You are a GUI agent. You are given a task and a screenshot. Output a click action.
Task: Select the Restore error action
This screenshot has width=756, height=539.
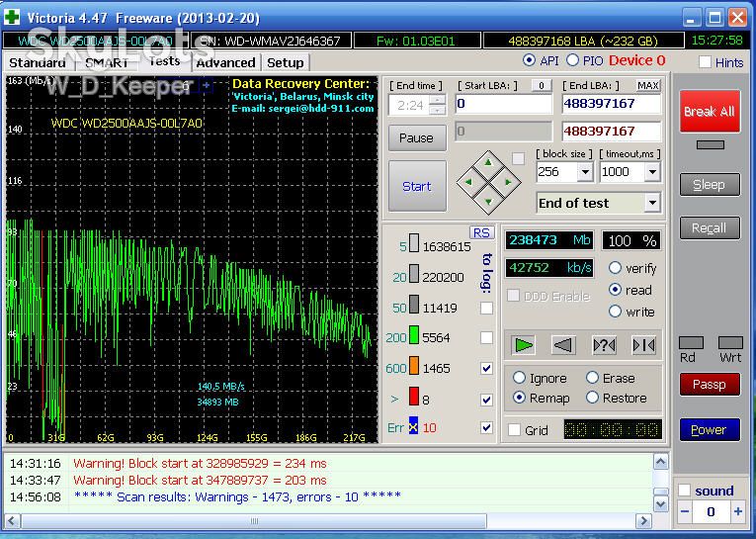(x=593, y=398)
